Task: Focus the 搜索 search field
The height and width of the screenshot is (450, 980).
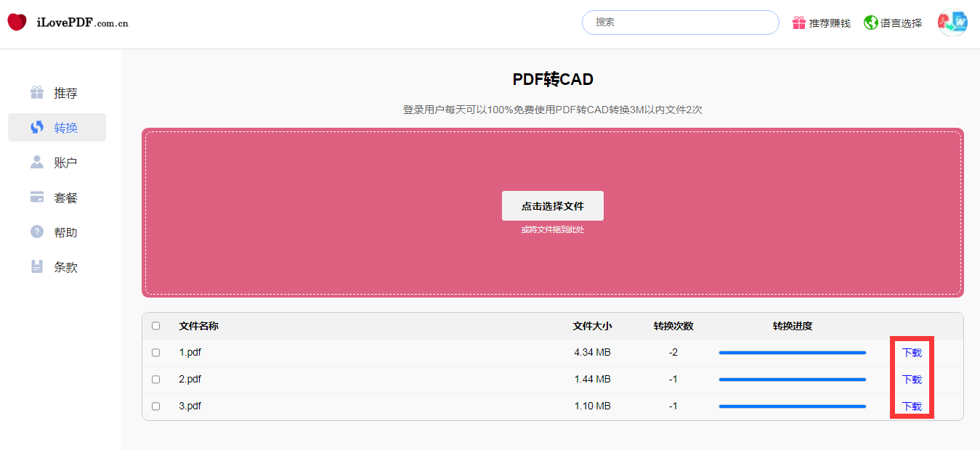Action: coord(680,22)
